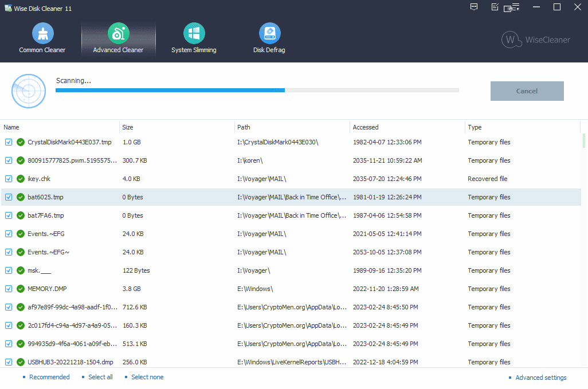This screenshot has width=588, height=389.
Task: Toggle checkbox for MEMORY.DMP
Action: (x=8, y=289)
